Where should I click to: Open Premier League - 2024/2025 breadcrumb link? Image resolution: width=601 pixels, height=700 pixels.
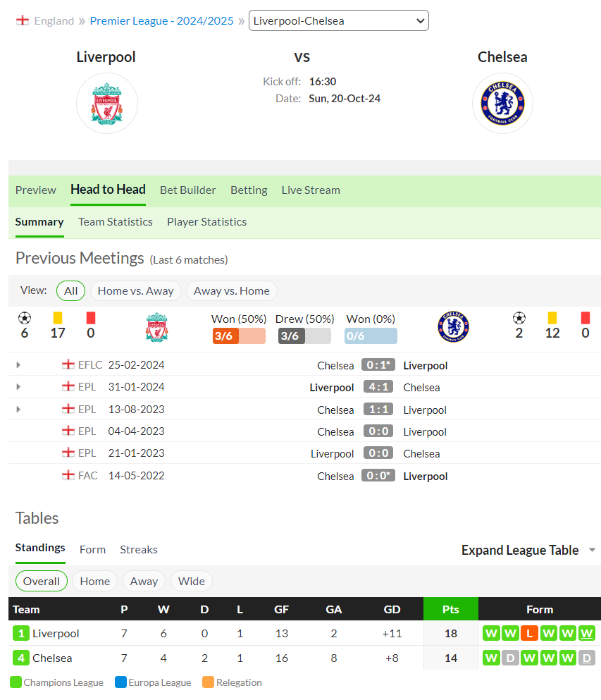click(161, 21)
